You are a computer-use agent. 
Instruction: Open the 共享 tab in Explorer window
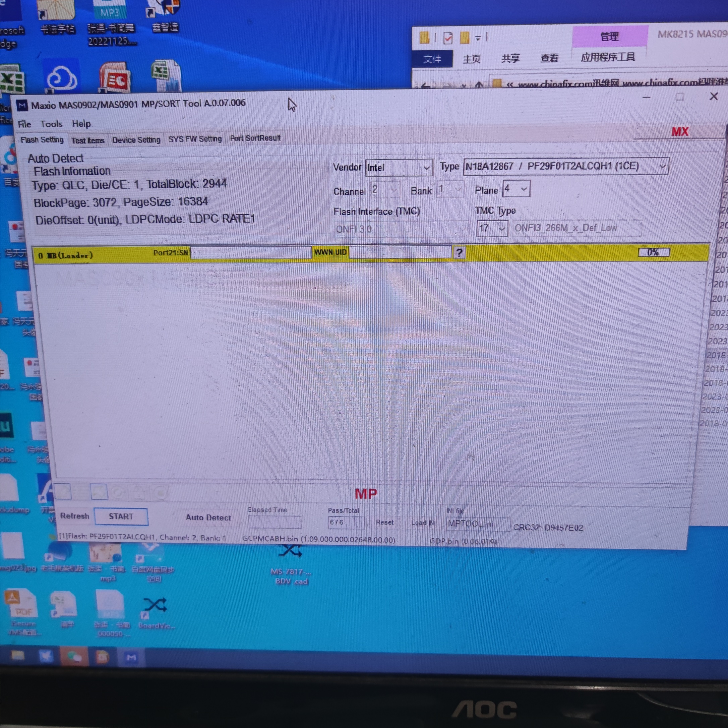pyautogui.click(x=510, y=58)
